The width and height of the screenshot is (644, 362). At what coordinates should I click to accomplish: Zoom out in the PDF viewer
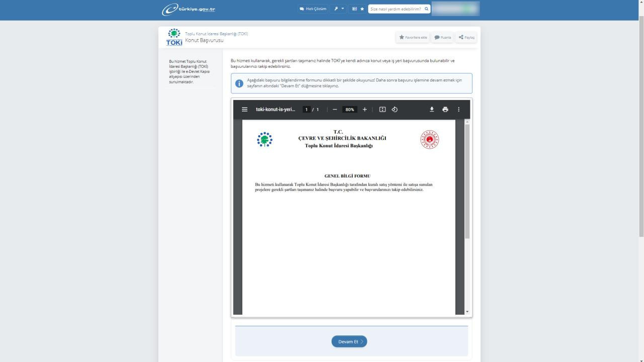tap(335, 109)
